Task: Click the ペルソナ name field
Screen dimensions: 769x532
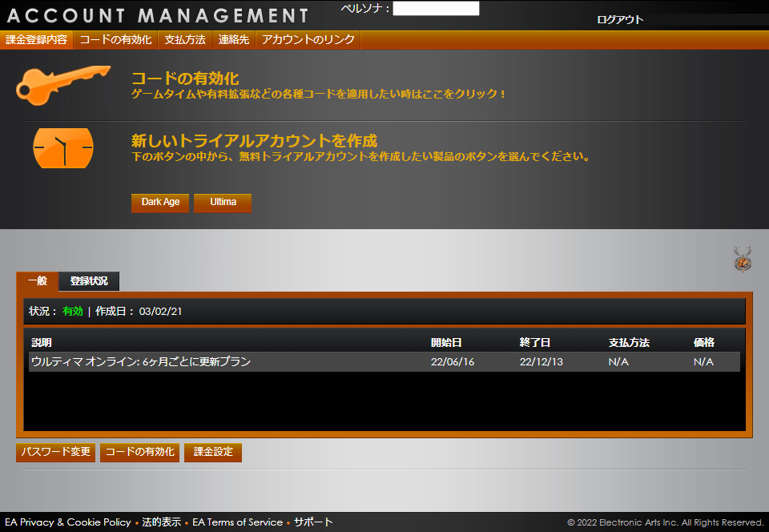Action: click(436, 8)
